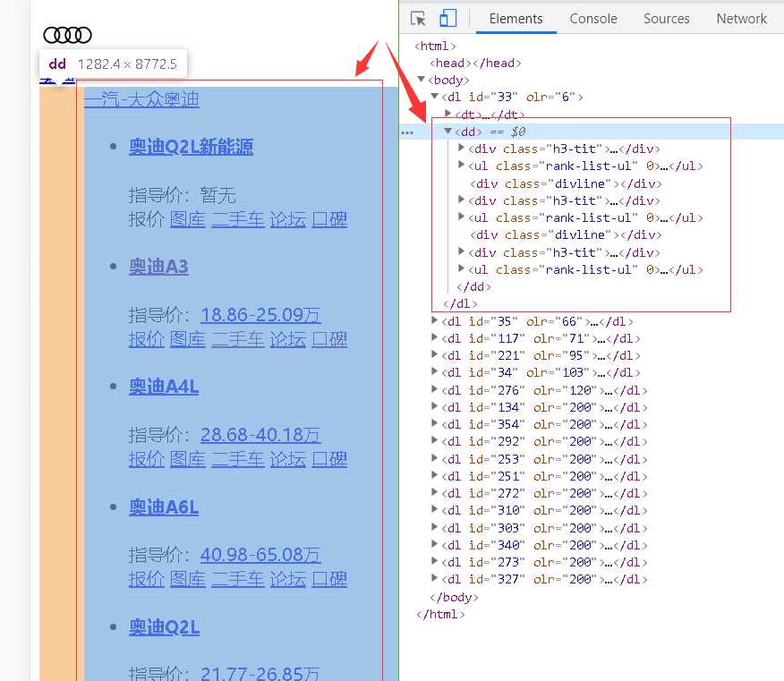Expand the dl id="276" node
784x681 pixels.
pos(434,389)
